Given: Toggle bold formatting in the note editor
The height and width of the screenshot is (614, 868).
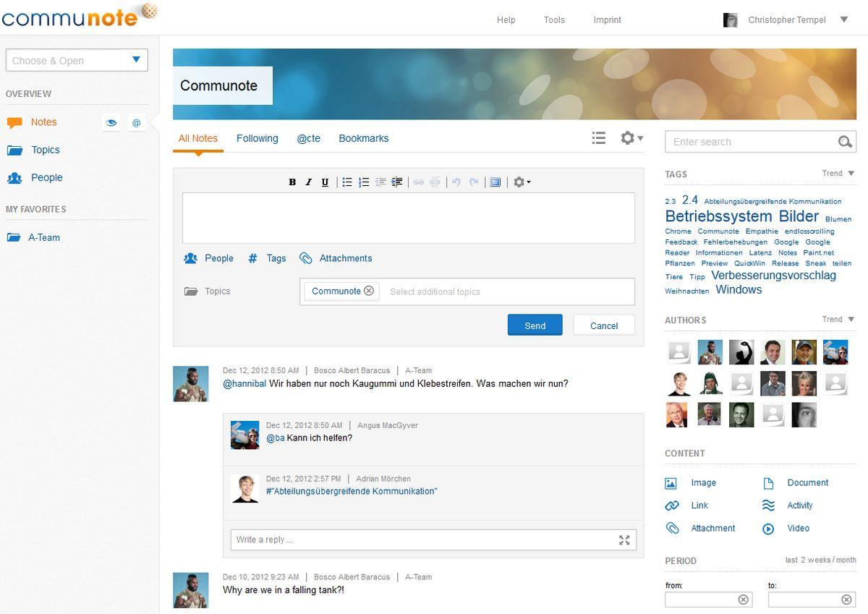Looking at the screenshot, I should coord(292,182).
